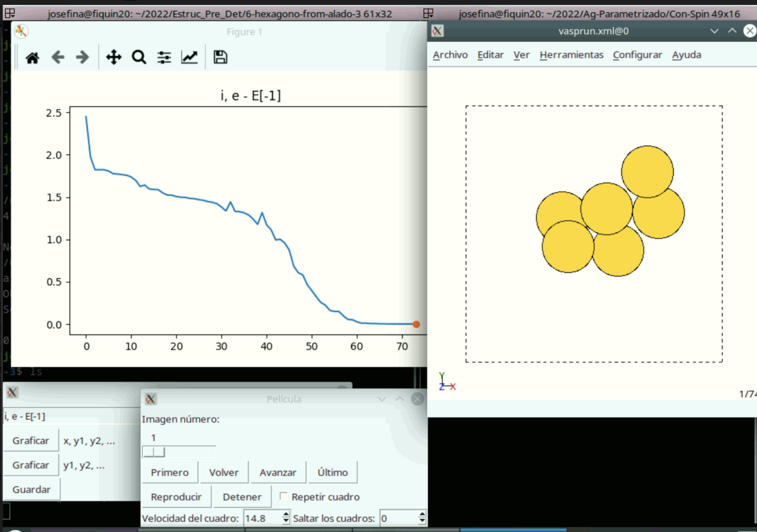The height and width of the screenshot is (532, 757).
Task: Activate the Zoom to rectangle magnifier tool
Action: click(x=139, y=58)
